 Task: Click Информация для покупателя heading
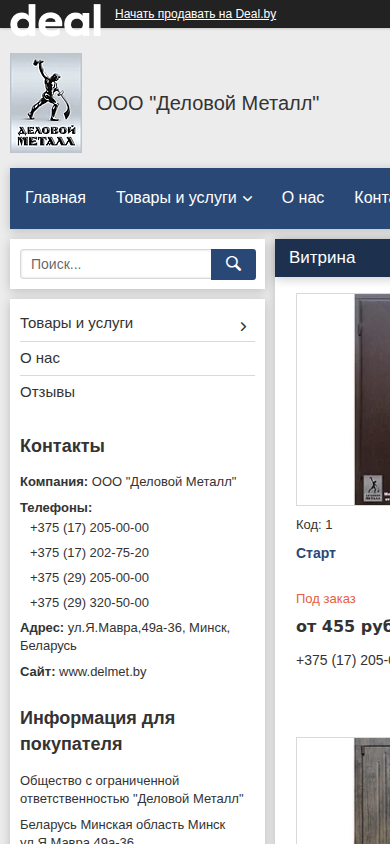click(98, 731)
